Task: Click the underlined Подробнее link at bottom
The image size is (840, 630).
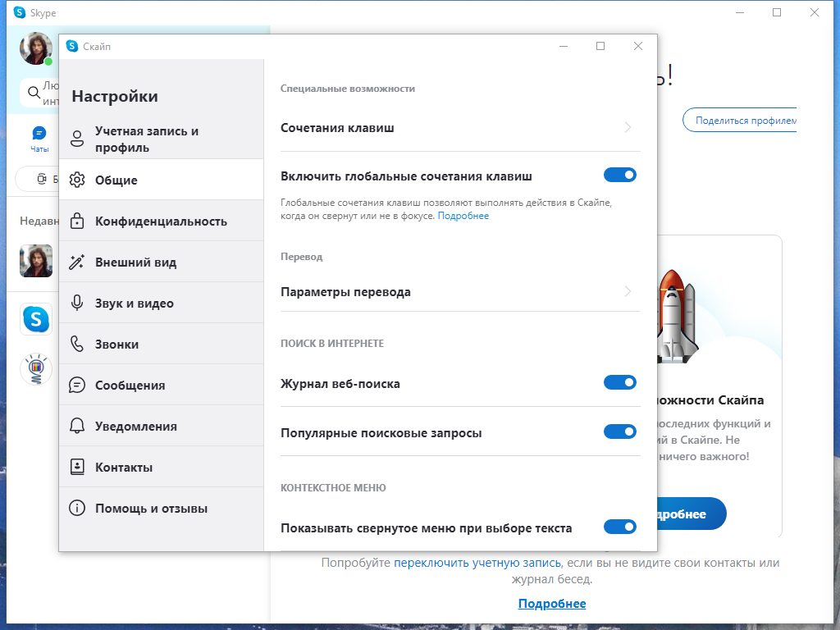Action: point(552,604)
